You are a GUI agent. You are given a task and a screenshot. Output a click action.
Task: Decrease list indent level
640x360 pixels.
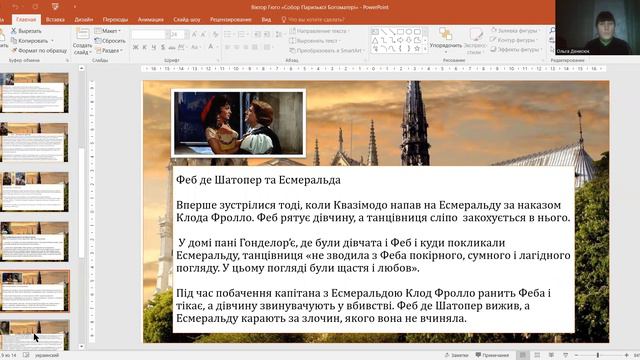point(257,34)
